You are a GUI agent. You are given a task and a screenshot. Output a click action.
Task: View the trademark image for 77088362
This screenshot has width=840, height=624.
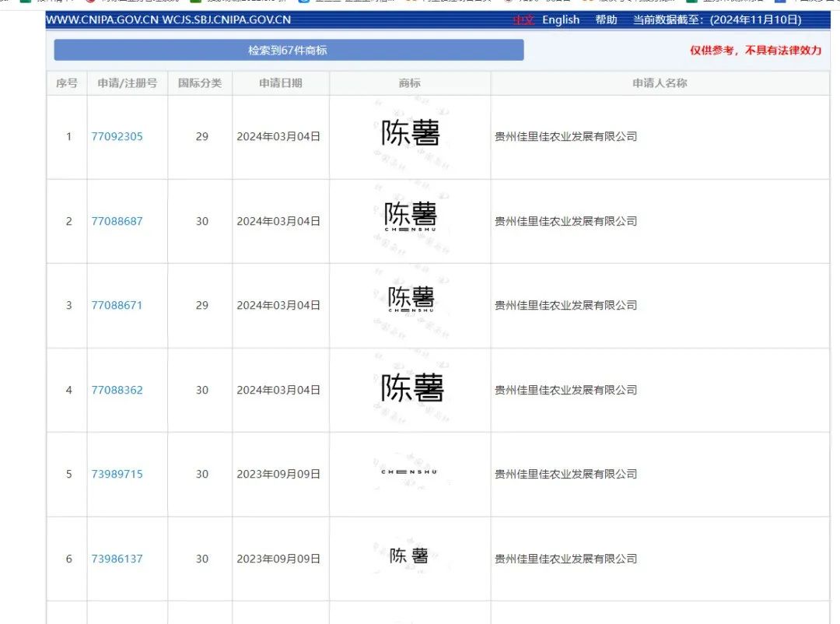[x=412, y=387]
